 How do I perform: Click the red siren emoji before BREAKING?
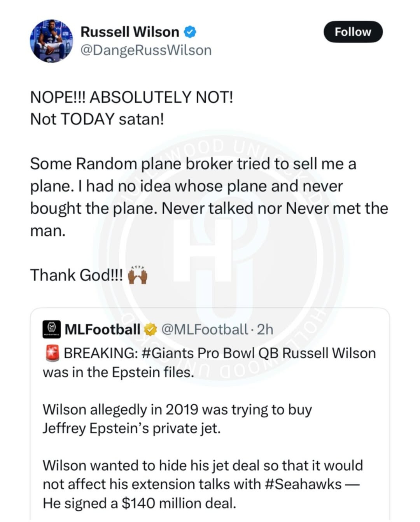tap(52, 353)
